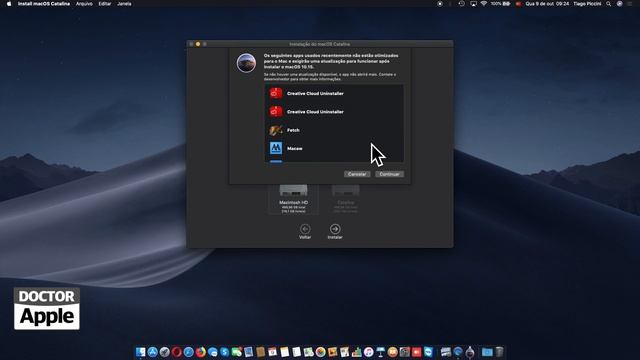Image resolution: width=640 pixels, height=360 pixels.
Task: Click the macOS Catalina installer icon
Action: (246, 63)
